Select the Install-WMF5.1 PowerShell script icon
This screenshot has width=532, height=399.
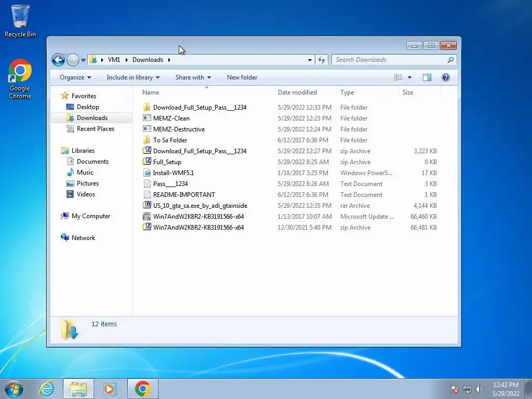[x=147, y=172]
